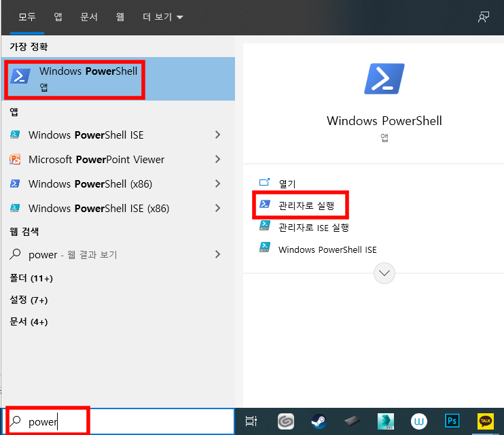Switch to the 웹 tab
This screenshot has width=504, height=435.
tap(120, 17)
